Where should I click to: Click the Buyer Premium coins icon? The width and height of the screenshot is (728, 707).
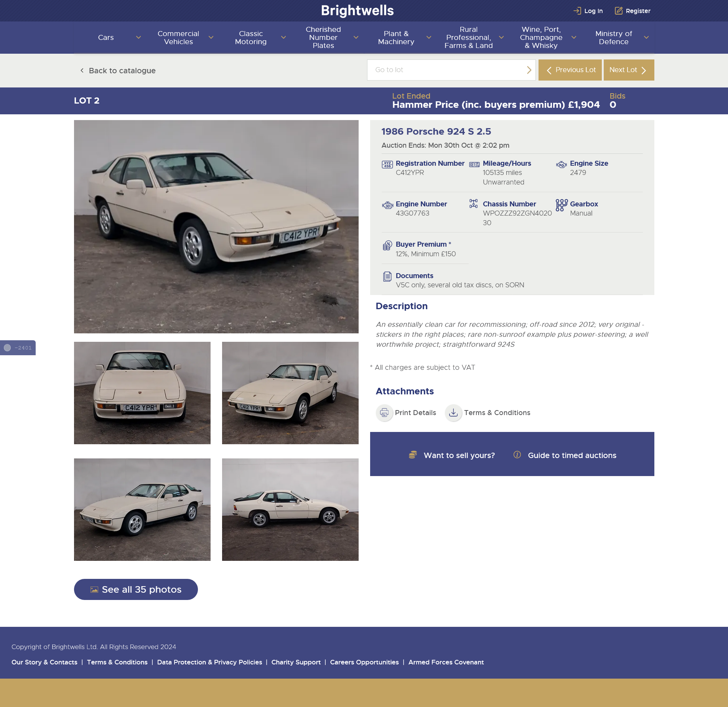pyautogui.click(x=387, y=246)
